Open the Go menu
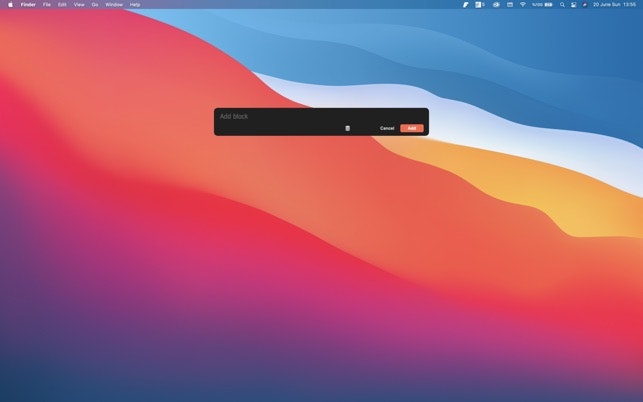 tap(95, 5)
